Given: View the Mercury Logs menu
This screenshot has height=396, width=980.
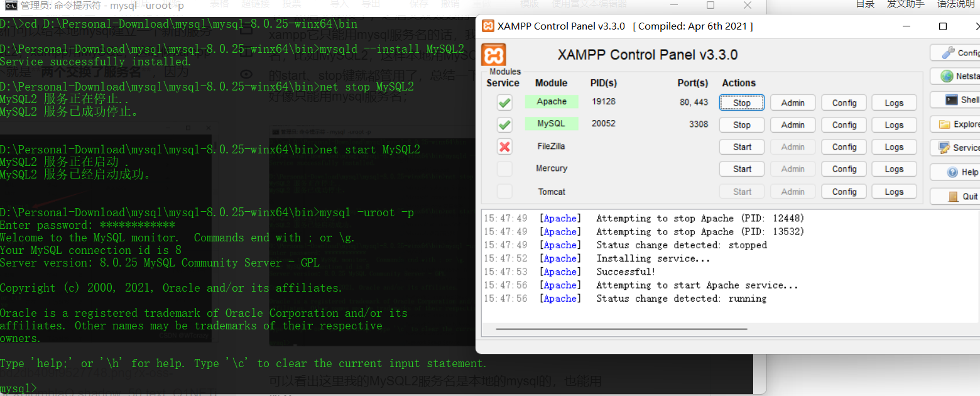Looking at the screenshot, I should pyautogui.click(x=894, y=169).
